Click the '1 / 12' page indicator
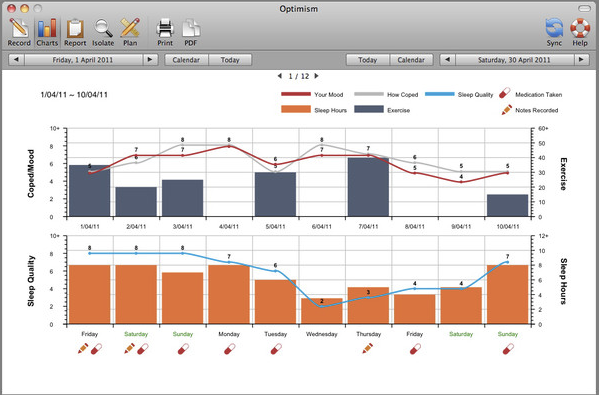The width and height of the screenshot is (599, 395). pyautogui.click(x=298, y=76)
